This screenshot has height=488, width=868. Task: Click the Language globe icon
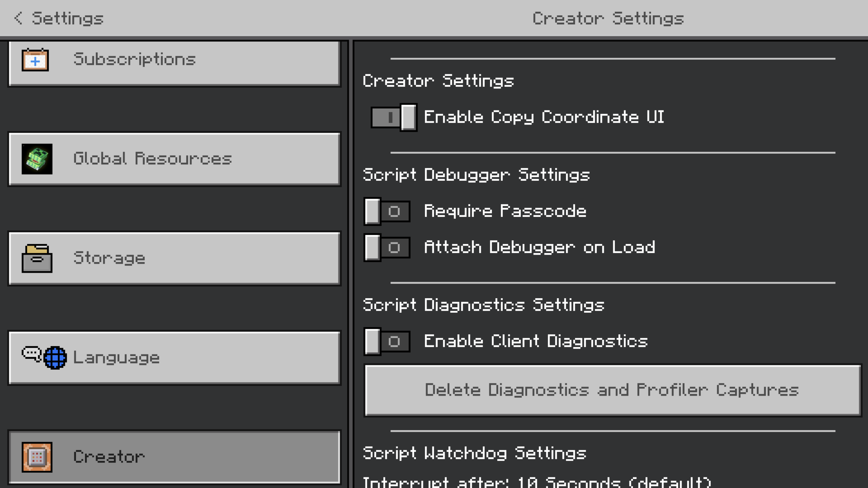click(x=55, y=358)
